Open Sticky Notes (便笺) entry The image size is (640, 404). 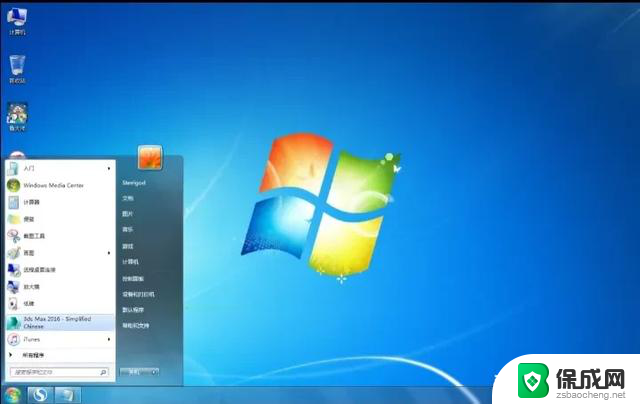click(60, 219)
